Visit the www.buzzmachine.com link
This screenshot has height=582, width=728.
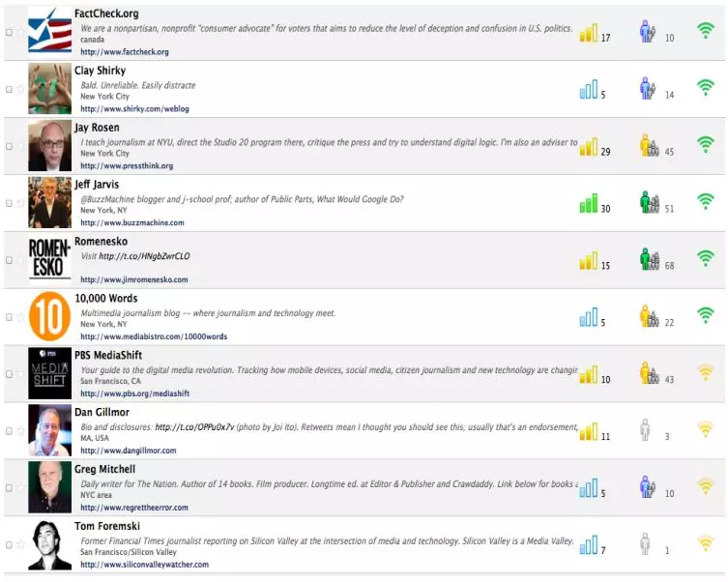[131, 222]
